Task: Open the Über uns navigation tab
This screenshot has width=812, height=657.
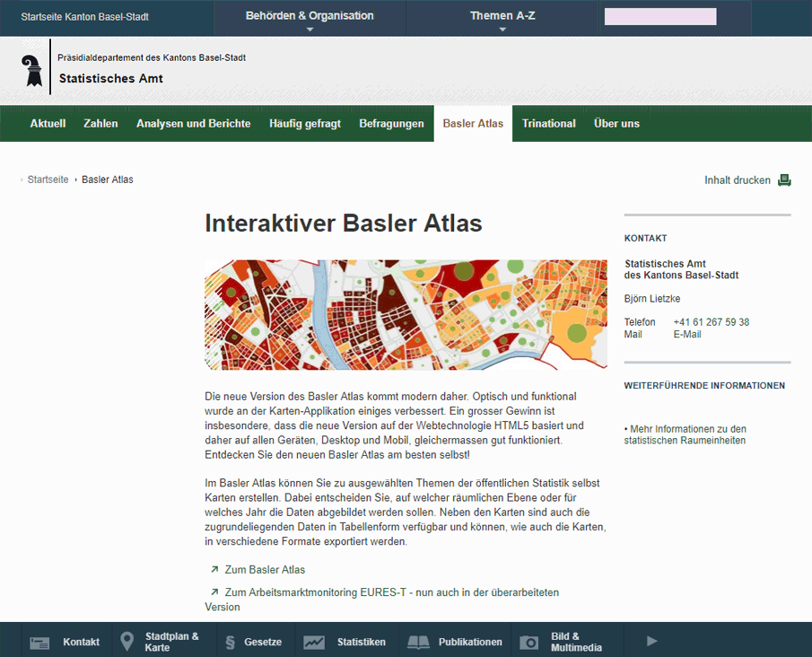Action: point(616,123)
